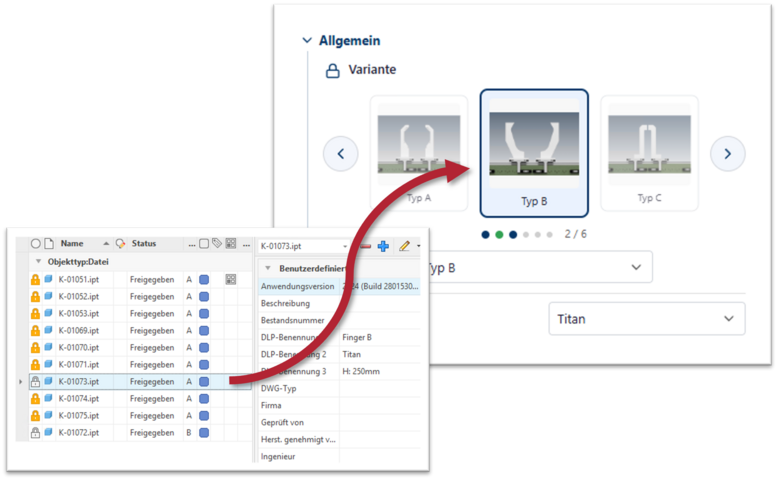
Task: Click the red minus remove icon
Action: click(366, 246)
